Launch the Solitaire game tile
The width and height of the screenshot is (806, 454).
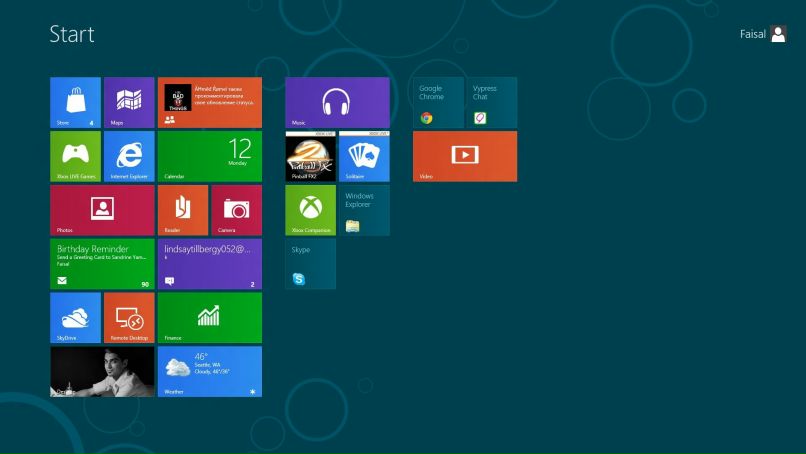364,156
